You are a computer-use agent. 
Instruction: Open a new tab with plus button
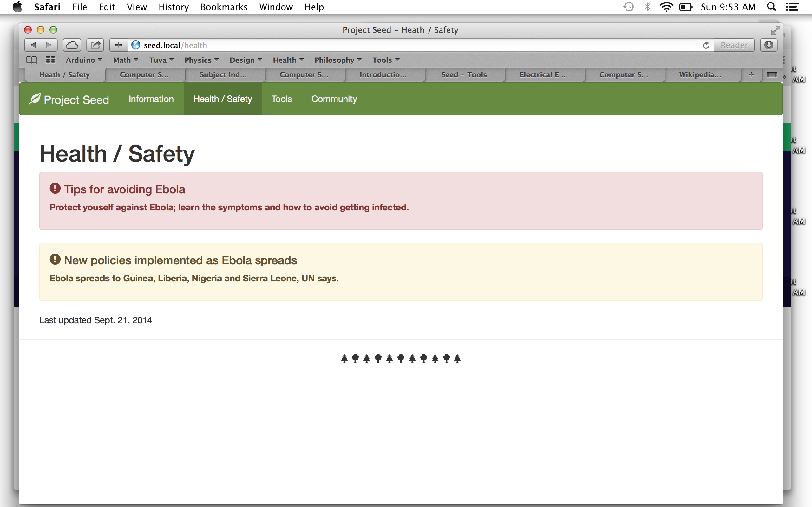751,75
